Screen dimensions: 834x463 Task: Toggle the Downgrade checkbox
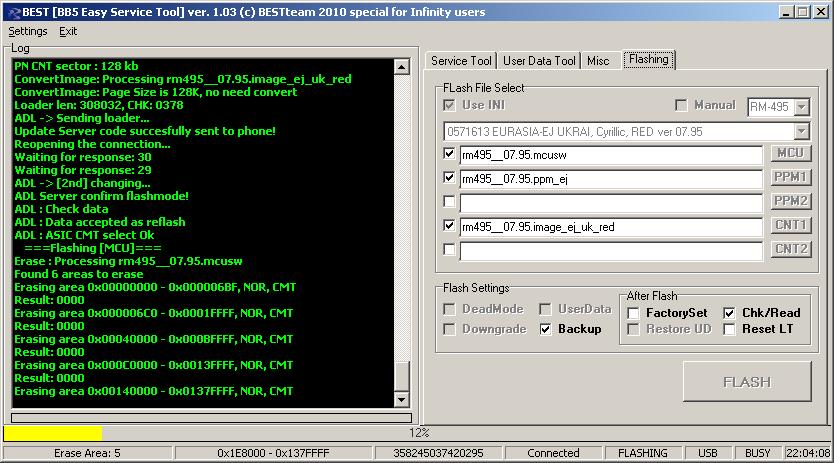tap(449, 329)
